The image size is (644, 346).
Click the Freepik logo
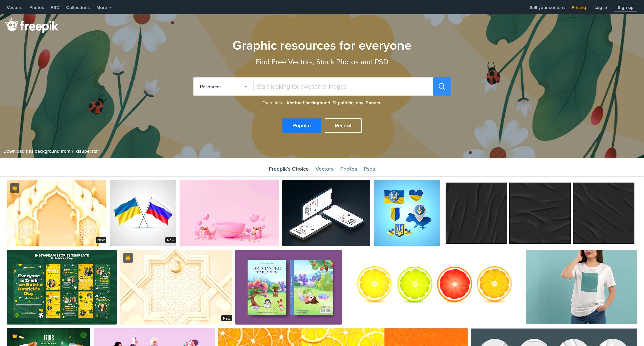pyautogui.click(x=32, y=25)
